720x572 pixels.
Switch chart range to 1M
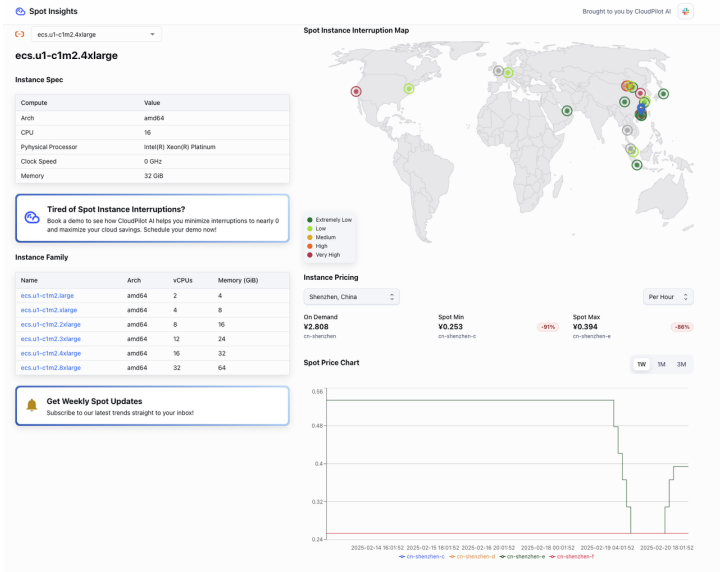[661, 364]
